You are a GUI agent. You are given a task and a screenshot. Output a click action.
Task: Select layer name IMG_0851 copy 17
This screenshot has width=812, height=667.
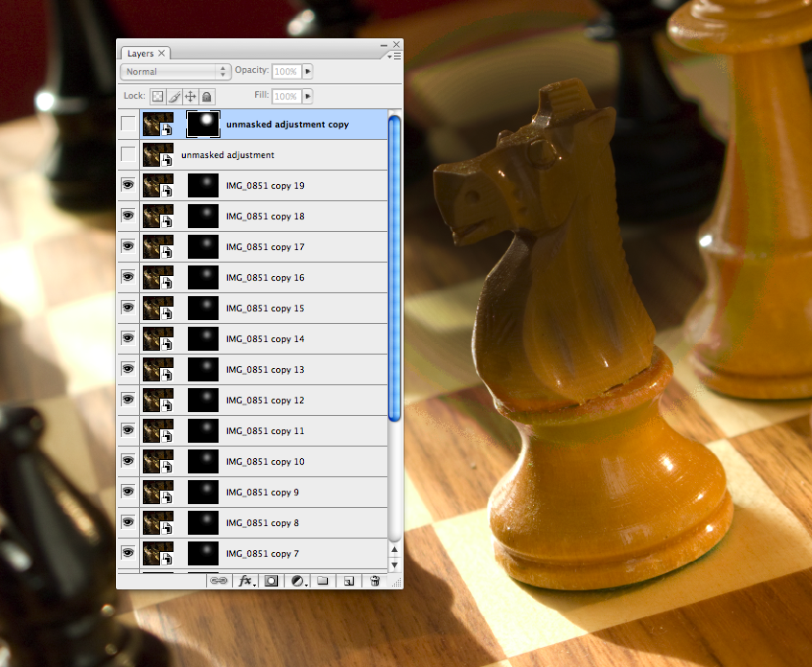266,247
